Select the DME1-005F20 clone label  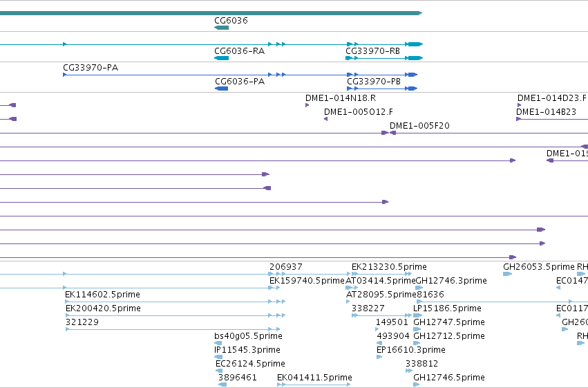419,126
